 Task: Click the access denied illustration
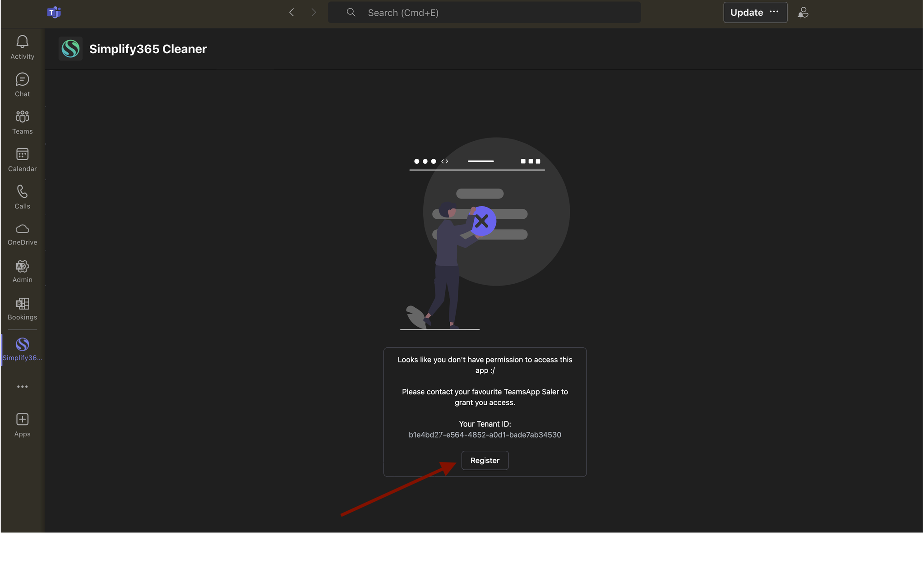coord(485,234)
